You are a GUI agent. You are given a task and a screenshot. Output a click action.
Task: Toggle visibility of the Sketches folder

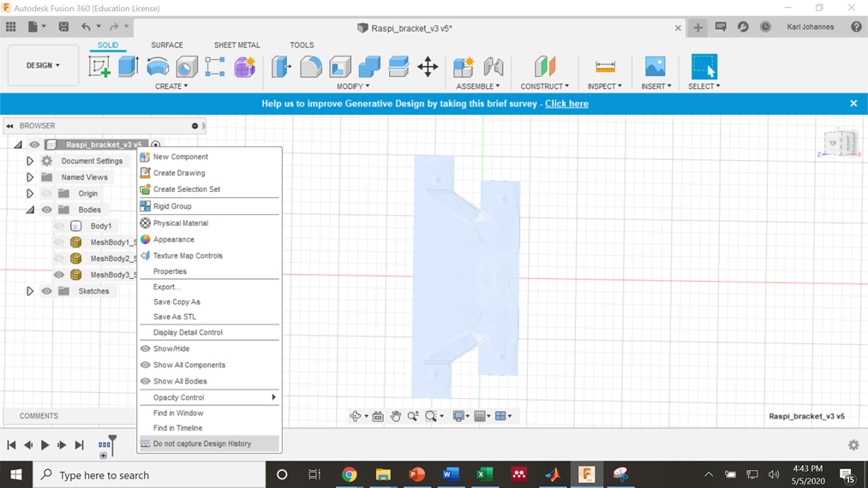46,291
